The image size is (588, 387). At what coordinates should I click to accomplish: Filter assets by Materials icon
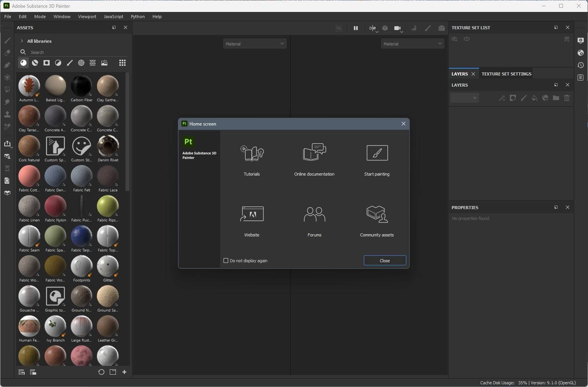point(23,63)
